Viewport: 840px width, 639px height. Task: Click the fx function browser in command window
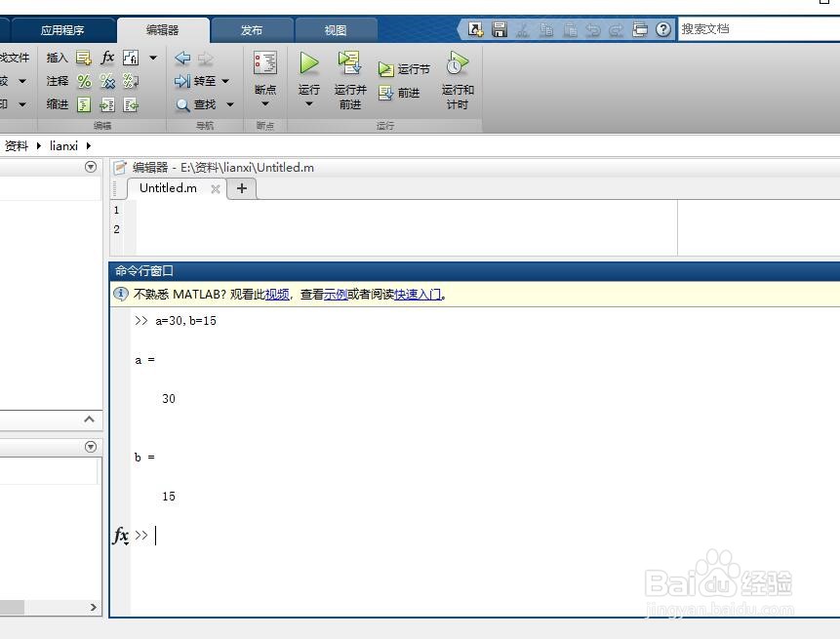[121, 535]
